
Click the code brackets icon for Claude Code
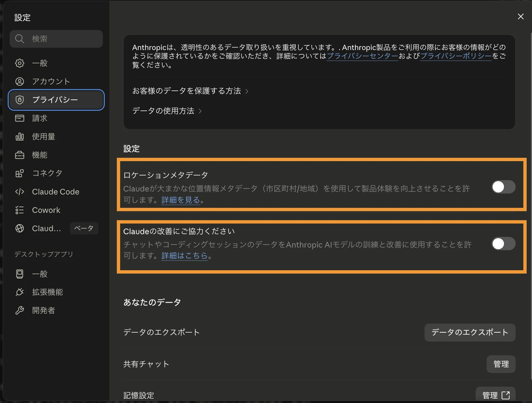(20, 191)
